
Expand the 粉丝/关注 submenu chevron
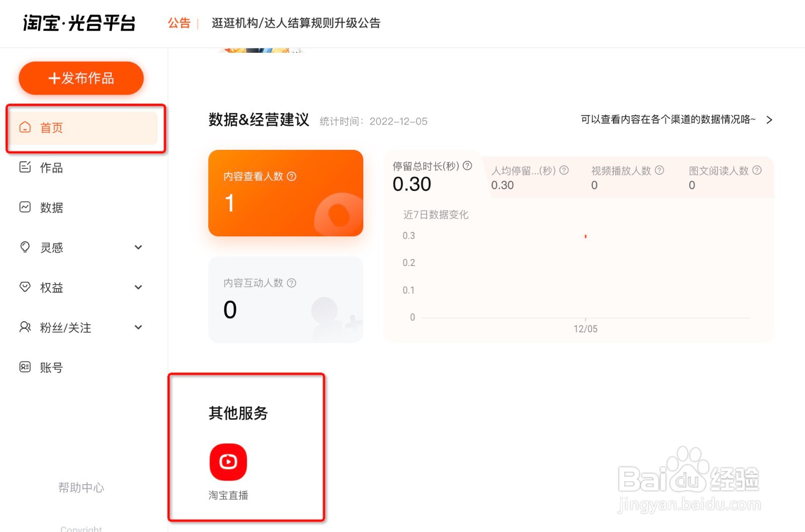tap(138, 327)
